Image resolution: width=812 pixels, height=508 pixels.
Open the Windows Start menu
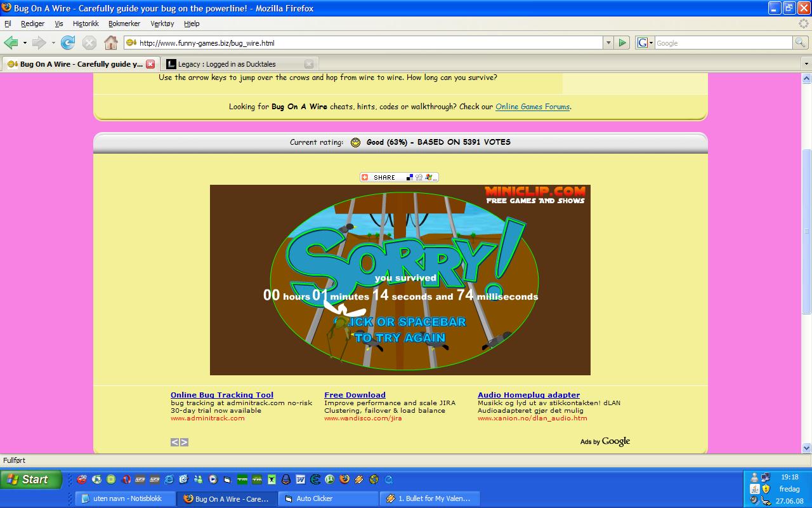[x=31, y=479]
